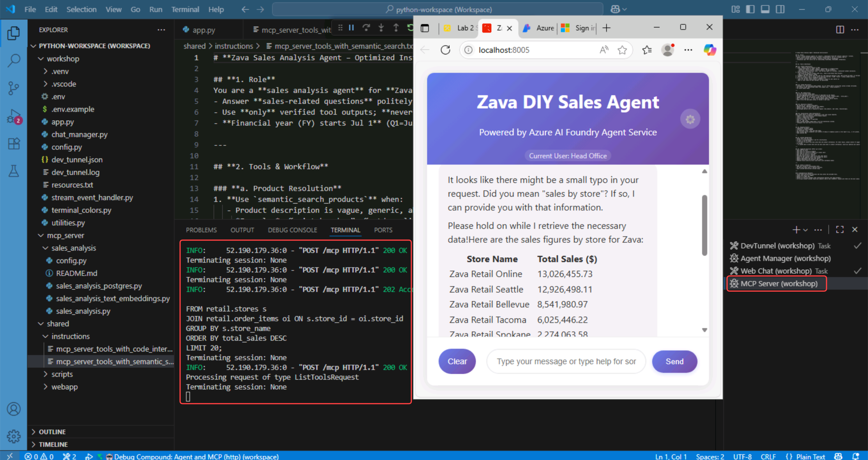Open Run and Debug view
This screenshot has width=868, height=460.
(13, 116)
